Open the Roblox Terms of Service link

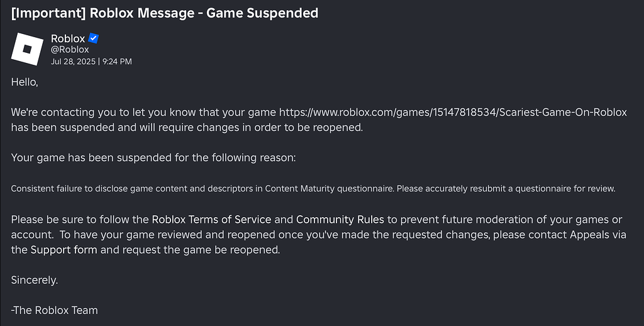tap(211, 220)
